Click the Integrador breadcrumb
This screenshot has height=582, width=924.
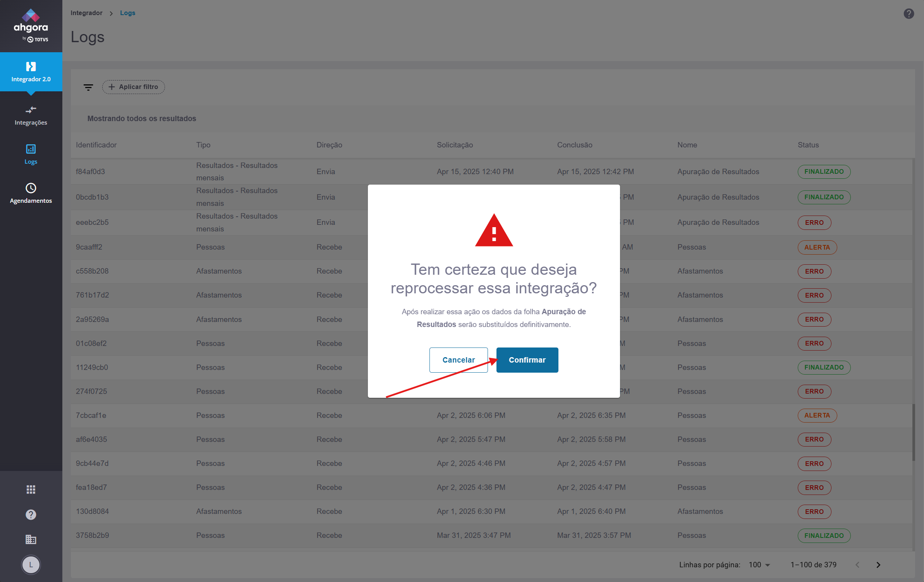86,13
